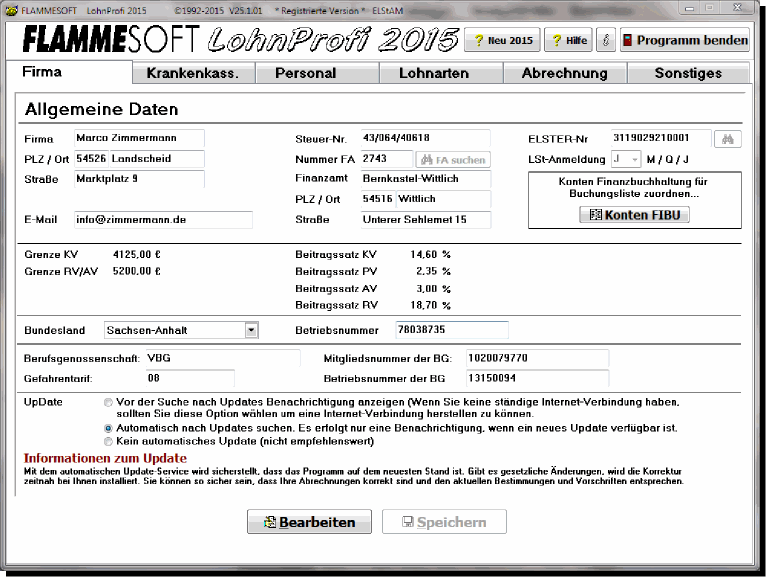Click the Beitragssatz PV value 2,35 %
766x577 pixels.
pyautogui.click(x=433, y=271)
